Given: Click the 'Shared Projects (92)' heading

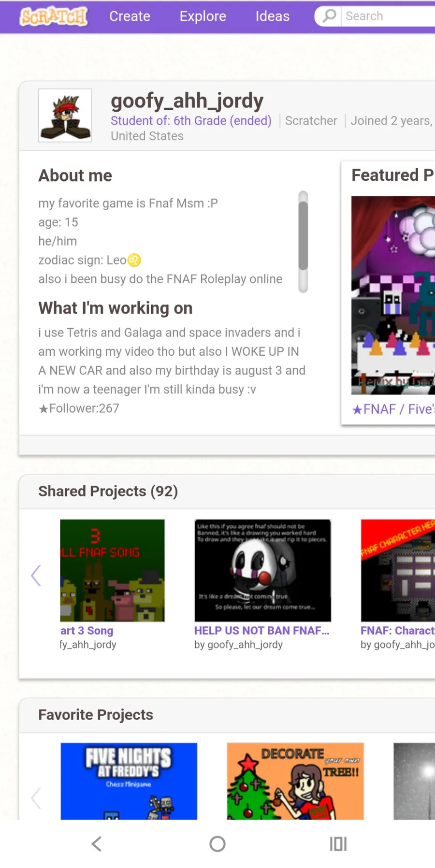Looking at the screenshot, I should (x=108, y=491).
